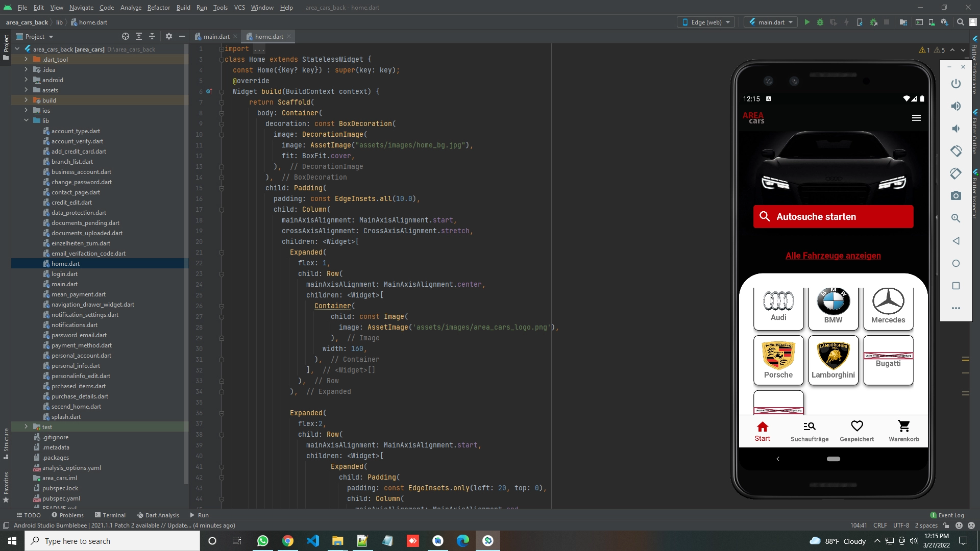Tap the Gespeichert heart navigation item
The image size is (980, 551).
click(x=856, y=431)
